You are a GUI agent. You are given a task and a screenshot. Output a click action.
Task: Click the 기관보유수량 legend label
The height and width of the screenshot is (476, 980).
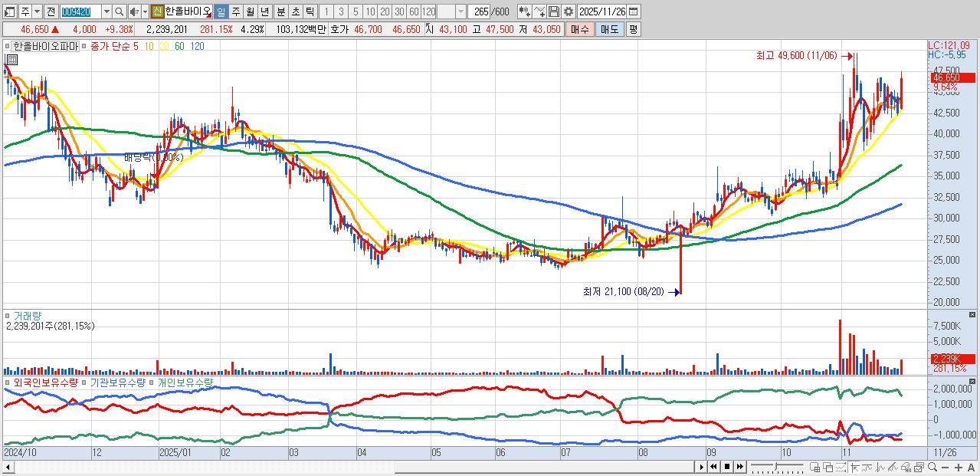coord(117,382)
